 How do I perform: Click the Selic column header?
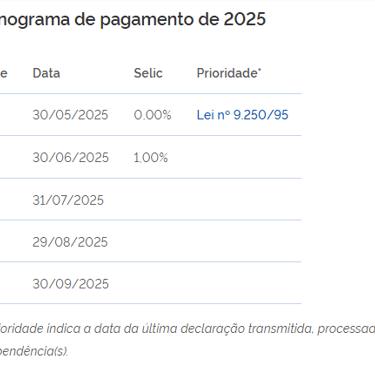[148, 73]
